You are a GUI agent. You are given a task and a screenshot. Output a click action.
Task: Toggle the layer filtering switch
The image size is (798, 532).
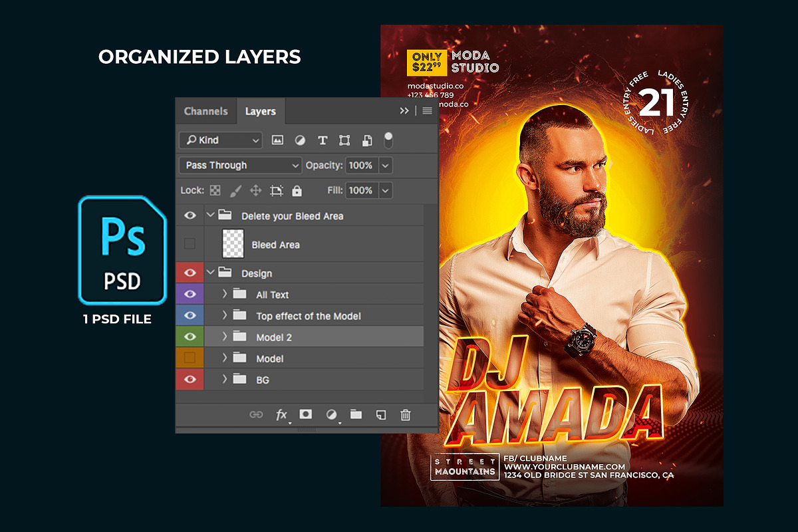click(388, 140)
